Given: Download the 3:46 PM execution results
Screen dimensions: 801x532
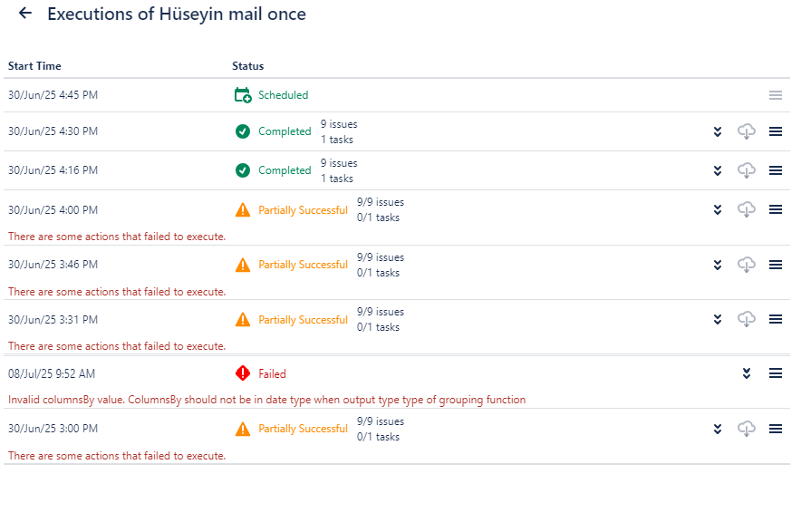Looking at the screenshot, I should 747,265.
